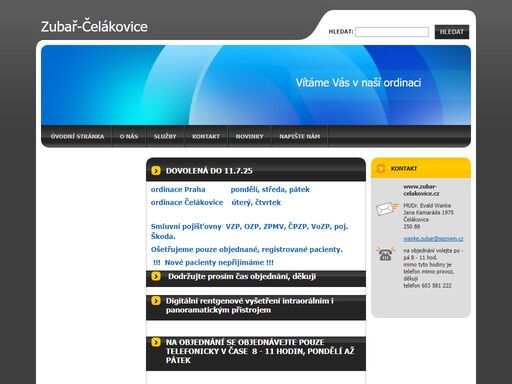The width and height of the screenshot is (512, 384).
Task: Click the MUDr. Evald Wanke name text
Action: (x=427, y=205)
